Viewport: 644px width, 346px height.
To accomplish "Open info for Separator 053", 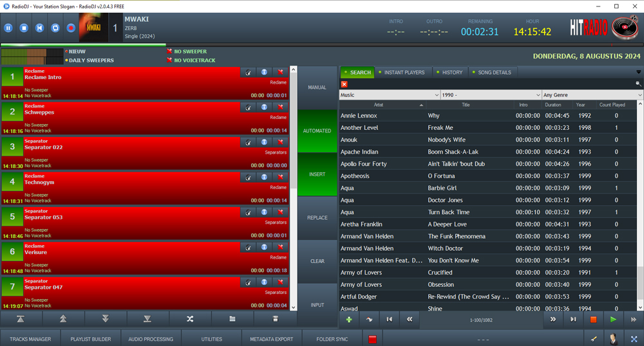I will (264, 212).
